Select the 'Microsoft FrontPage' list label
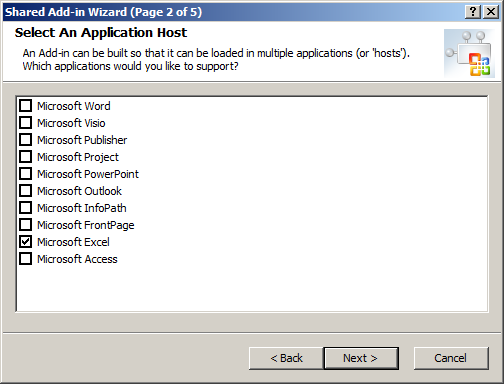 [x=86, y=225]
